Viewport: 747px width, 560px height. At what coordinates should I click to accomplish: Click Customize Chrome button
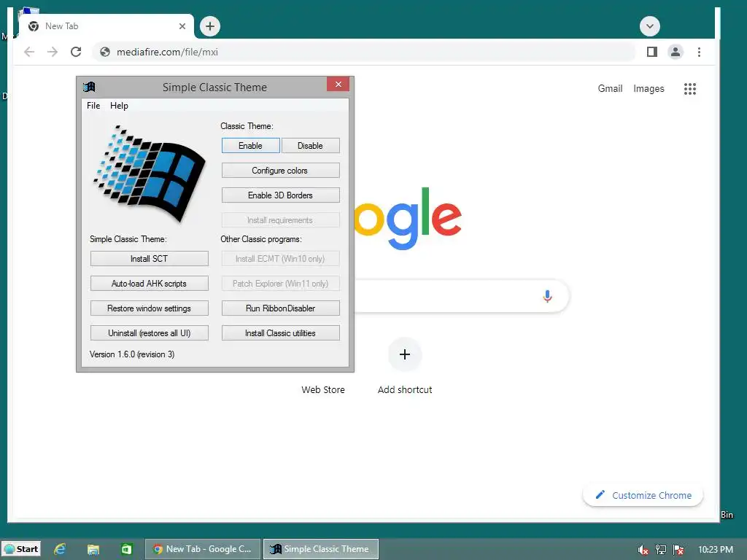pyautogui.click(x=643, y=495)
